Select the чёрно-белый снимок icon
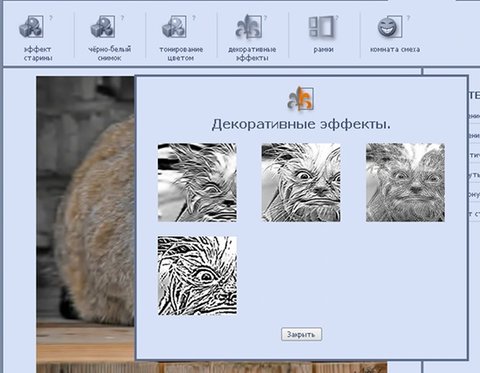This screenshot has height=373, width=480. tap(103, 26)
